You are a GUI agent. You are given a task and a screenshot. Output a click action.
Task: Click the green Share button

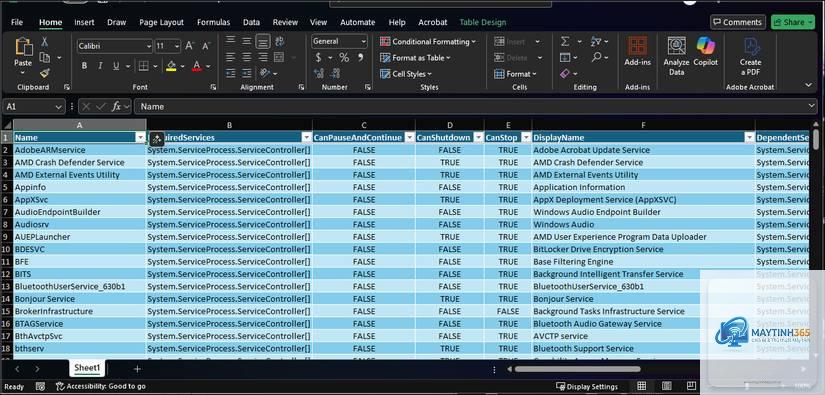[x=792, y=22]
